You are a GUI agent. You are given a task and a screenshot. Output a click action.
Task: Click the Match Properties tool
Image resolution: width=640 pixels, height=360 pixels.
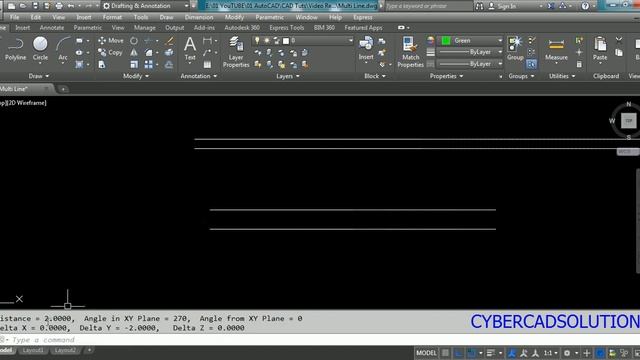(410, 52)
